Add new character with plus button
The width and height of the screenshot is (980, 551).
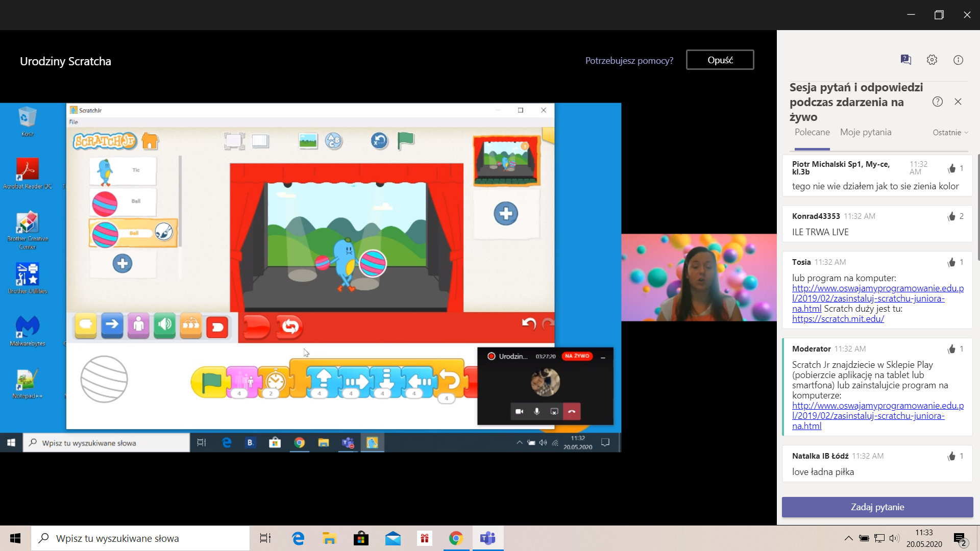point(122,264)
